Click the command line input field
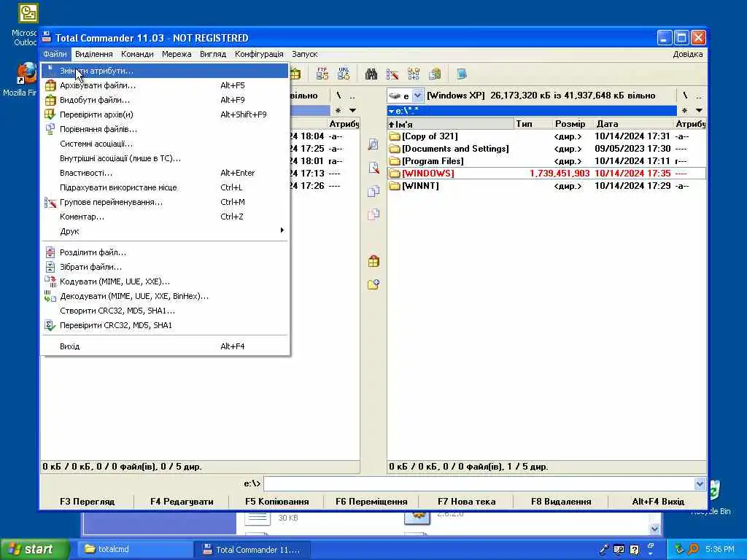Viewport: 747px width, 560px height. [479, 484]
